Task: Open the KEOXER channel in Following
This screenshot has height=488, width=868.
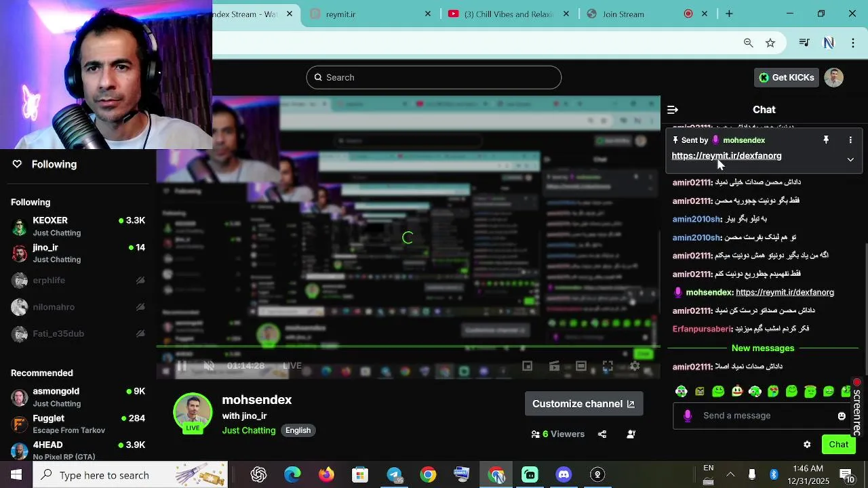Action: (78, 226)
